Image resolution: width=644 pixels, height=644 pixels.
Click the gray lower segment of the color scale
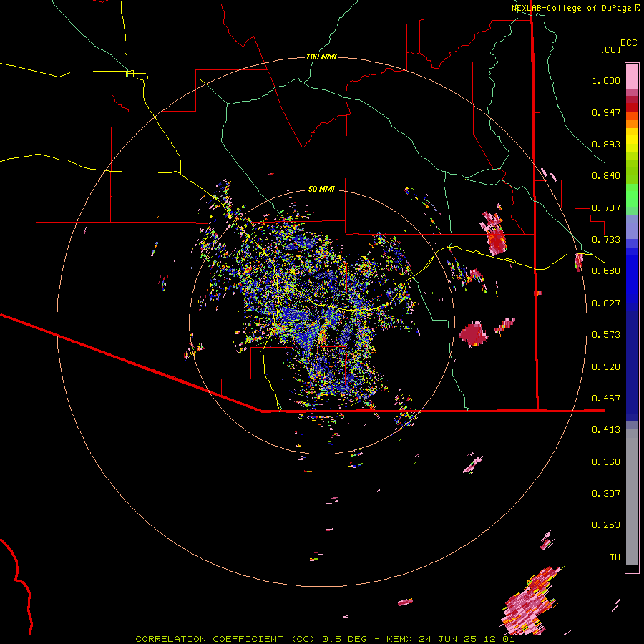[632, 497]
